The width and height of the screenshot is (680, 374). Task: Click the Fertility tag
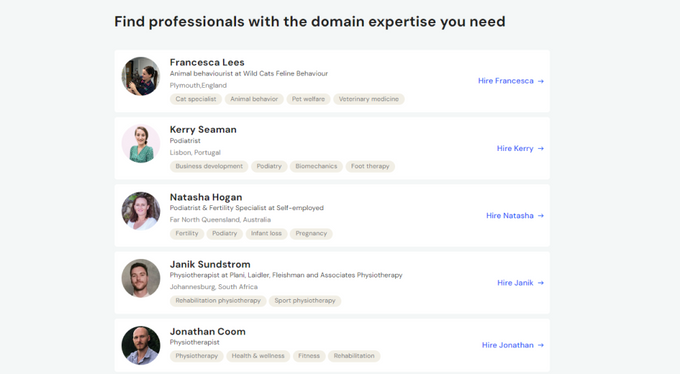point(186,234)
